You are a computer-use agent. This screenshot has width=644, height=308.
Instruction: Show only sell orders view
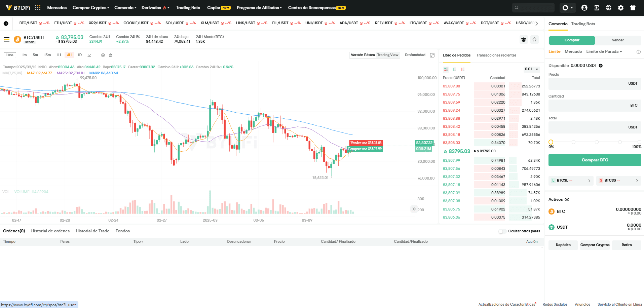pos(463,69)
